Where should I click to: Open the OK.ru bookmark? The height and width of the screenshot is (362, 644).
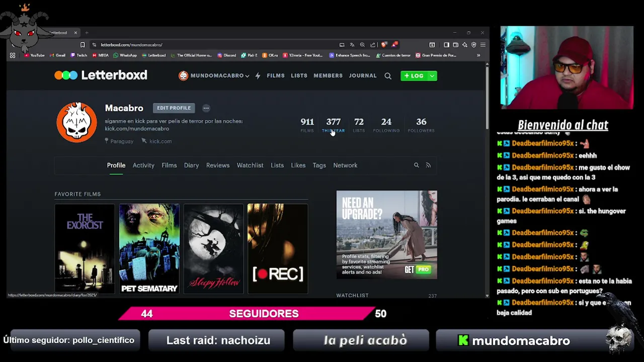click(270, 55)
